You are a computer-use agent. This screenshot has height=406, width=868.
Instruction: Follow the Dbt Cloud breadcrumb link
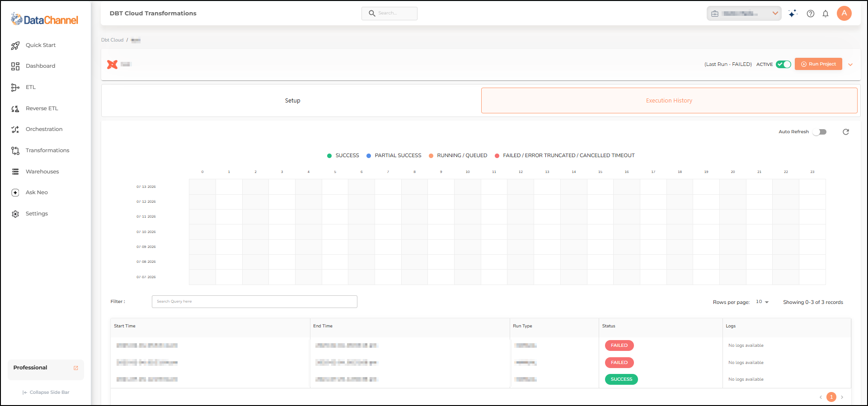point(112,40)
